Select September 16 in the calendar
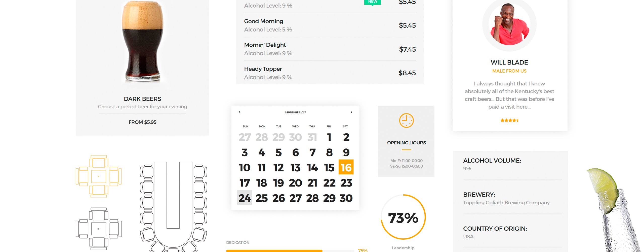This screenshot has height=252, width=644. 346,167
